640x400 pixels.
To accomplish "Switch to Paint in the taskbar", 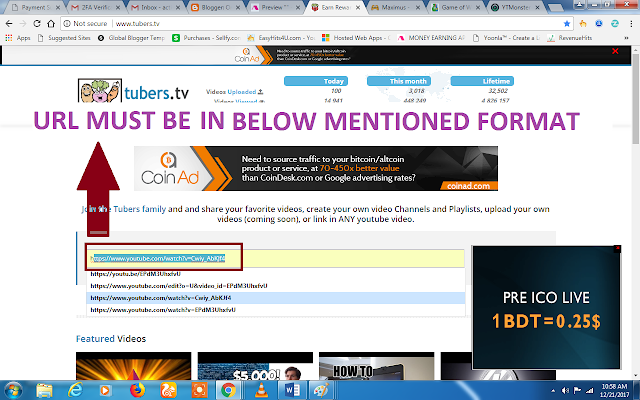I will coord(321,391).
